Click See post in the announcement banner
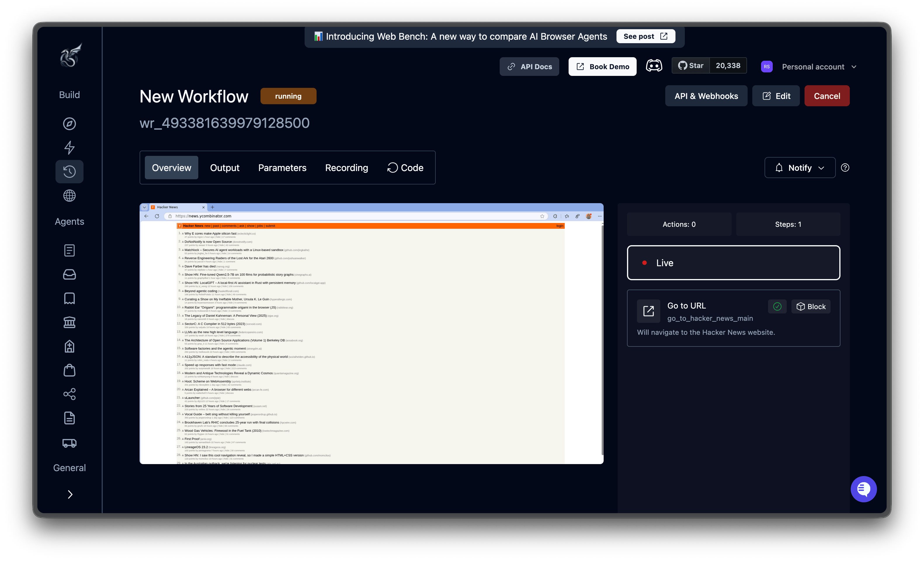Viewport: 924px width, 561px height. tap(646, 36)
